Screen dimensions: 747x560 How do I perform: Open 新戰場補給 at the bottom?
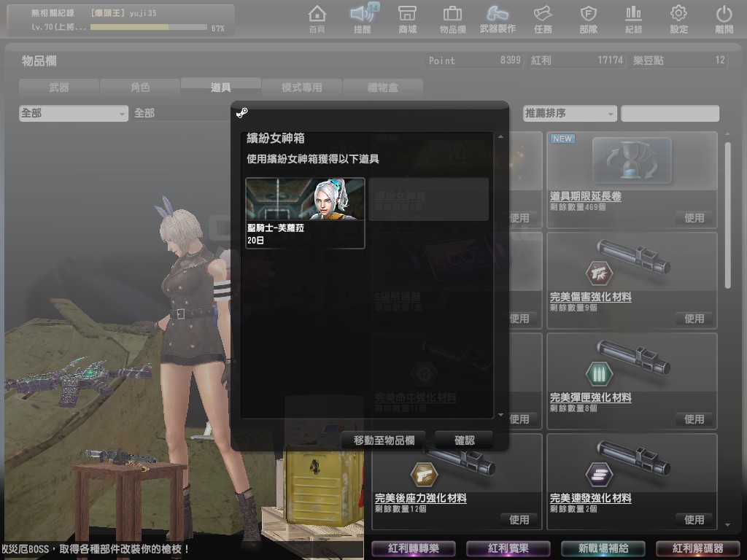[603, 548]
